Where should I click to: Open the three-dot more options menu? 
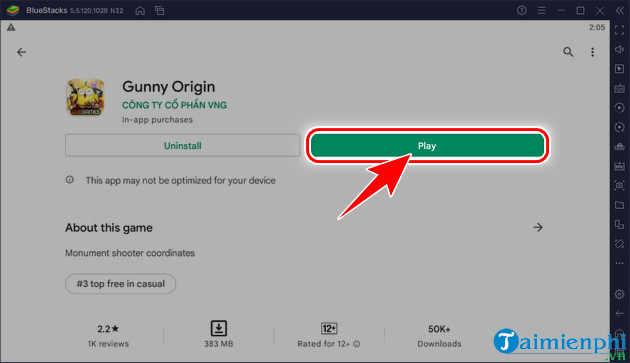(592, 52)
